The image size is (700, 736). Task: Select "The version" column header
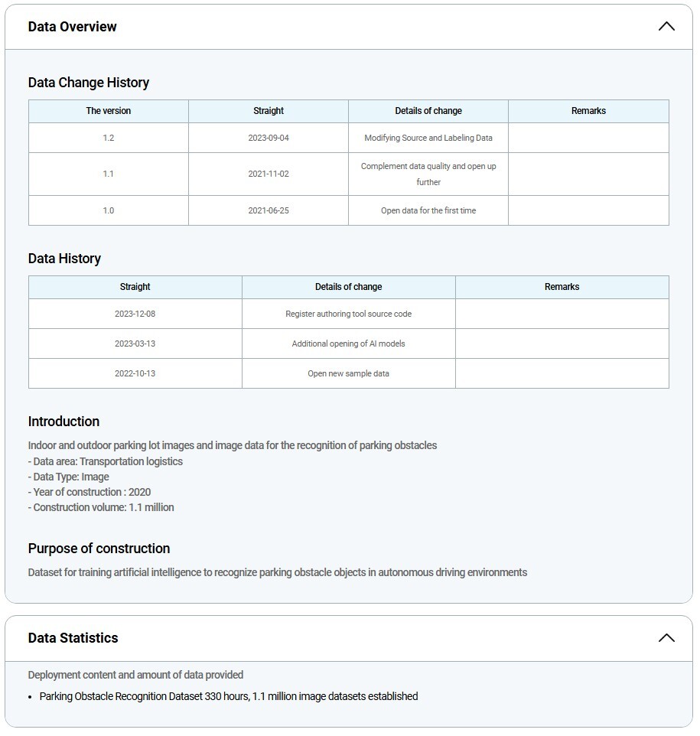(109, 111)
